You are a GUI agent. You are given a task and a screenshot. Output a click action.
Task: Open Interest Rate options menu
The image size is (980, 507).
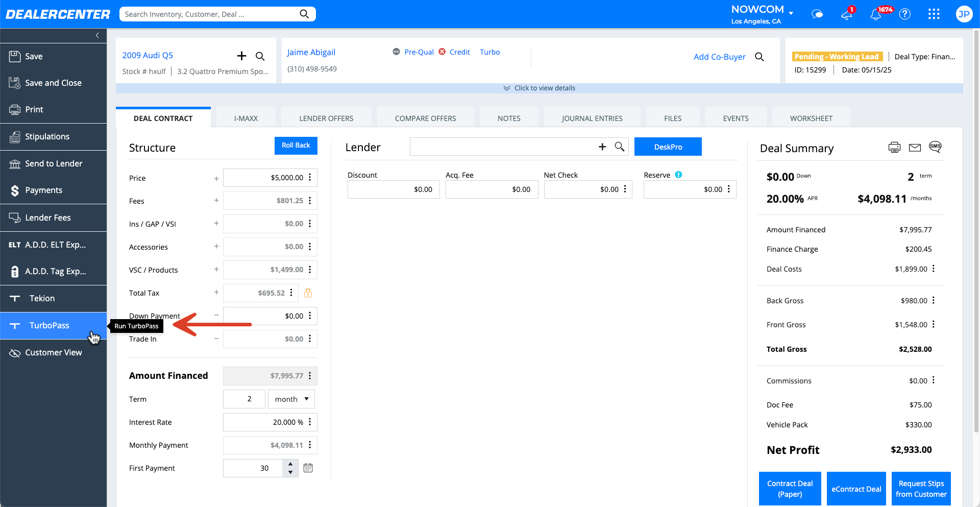[310, 422]
